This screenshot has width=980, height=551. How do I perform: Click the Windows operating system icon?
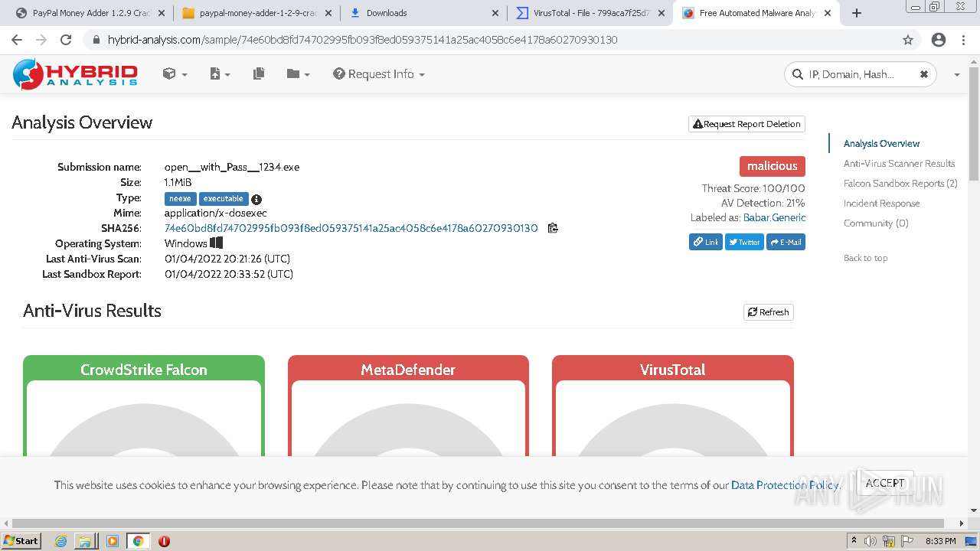tap(216, 243)
